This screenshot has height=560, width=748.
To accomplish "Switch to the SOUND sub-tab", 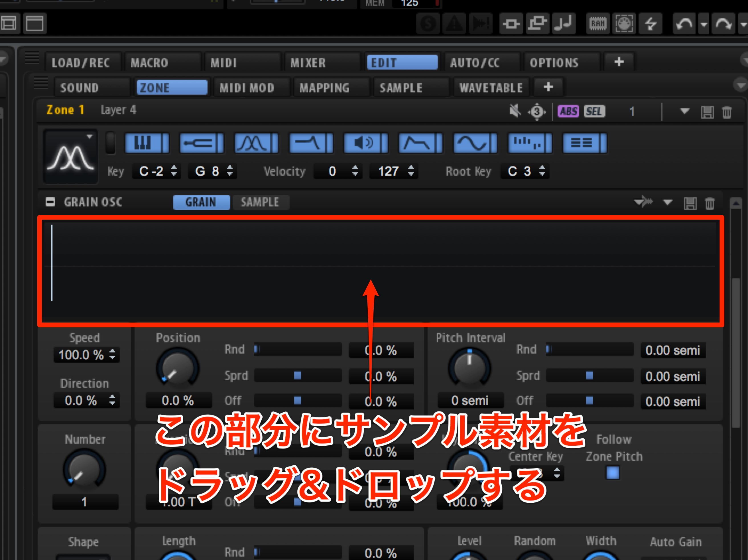I will click(92, 88).
